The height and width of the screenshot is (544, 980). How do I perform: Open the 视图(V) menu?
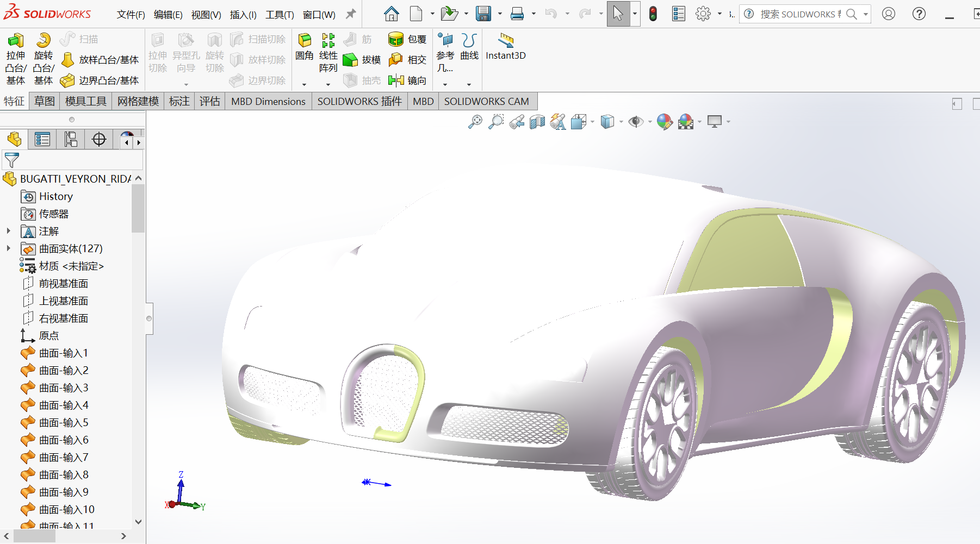(206, 15)
